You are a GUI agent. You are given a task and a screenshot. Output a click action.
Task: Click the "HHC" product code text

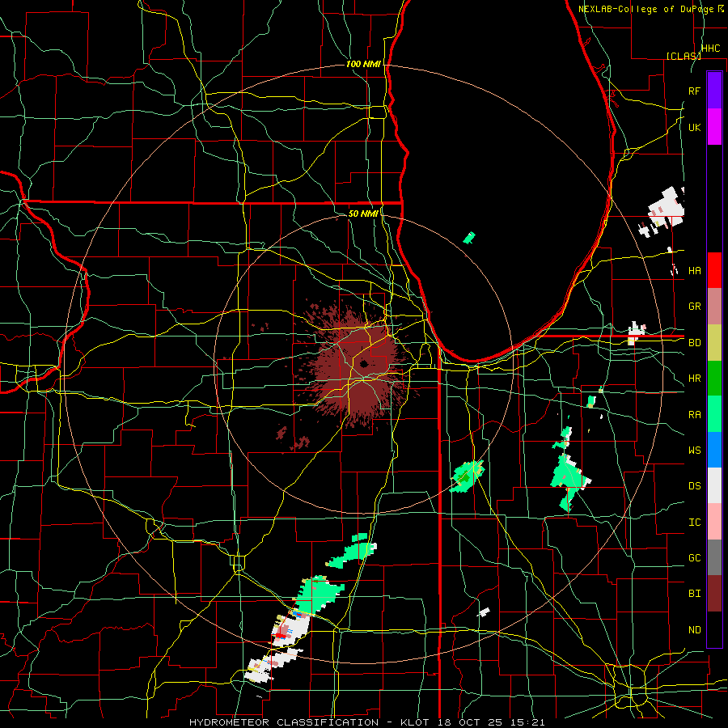pyautogui.click(x=711, y=49)
